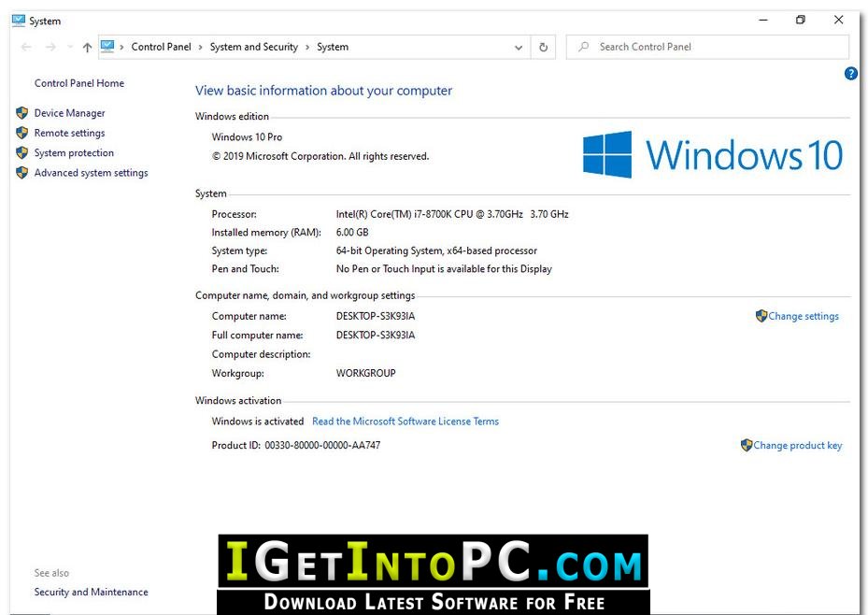Select the processor value Intel Core i7-8700K

pyautogui.click(x=452, y=214)
